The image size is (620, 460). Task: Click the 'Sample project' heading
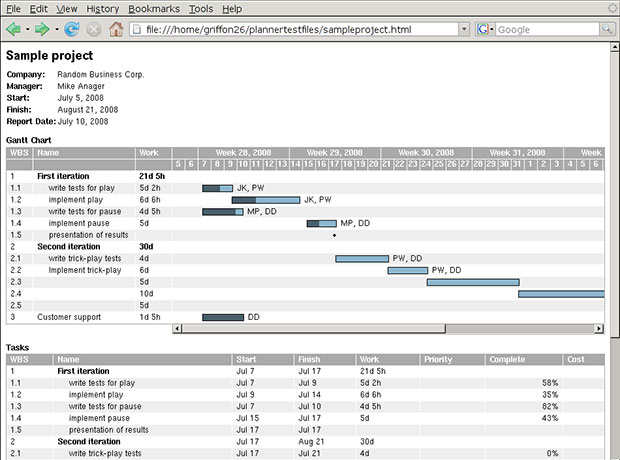(49, 55)
